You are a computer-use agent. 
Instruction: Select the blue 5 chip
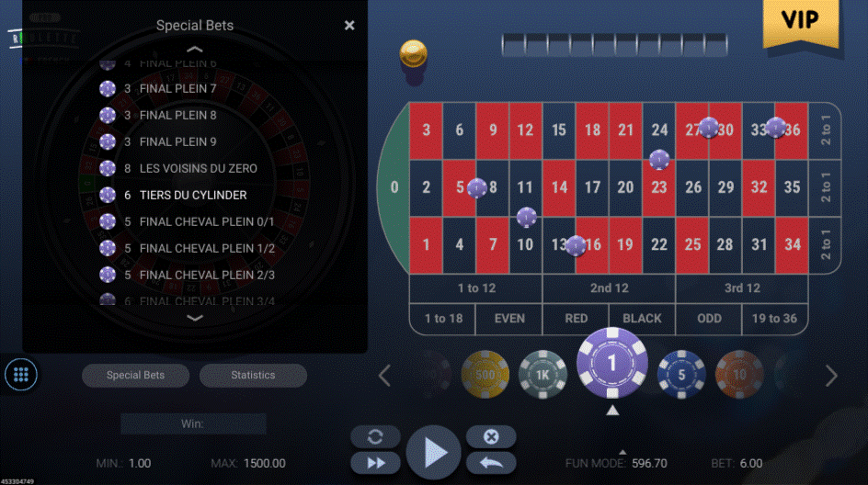click(681, 375)
